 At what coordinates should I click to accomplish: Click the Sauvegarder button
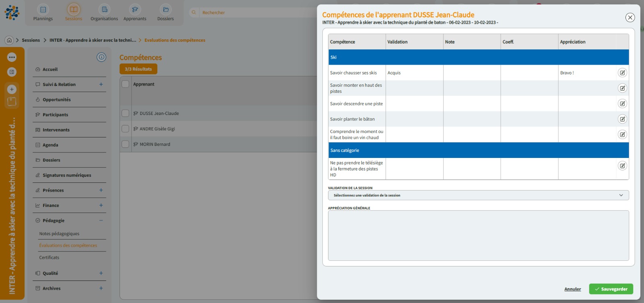(611, 289)
